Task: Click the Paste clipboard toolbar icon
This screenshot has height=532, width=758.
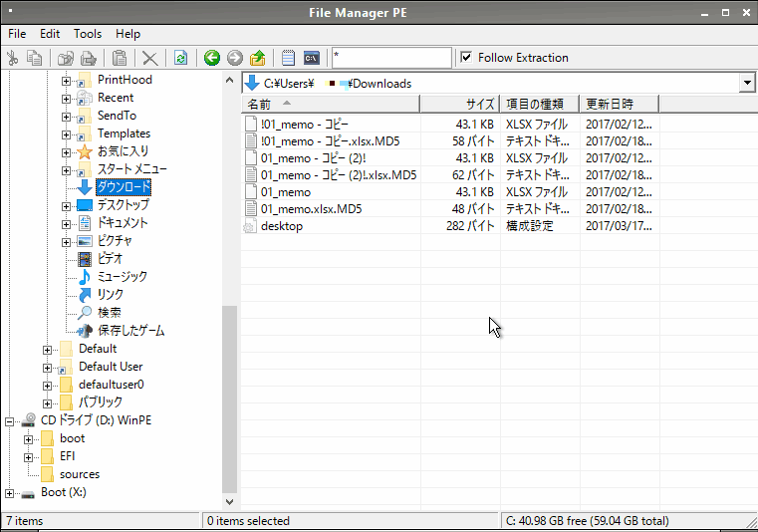Action: (120, 58)
